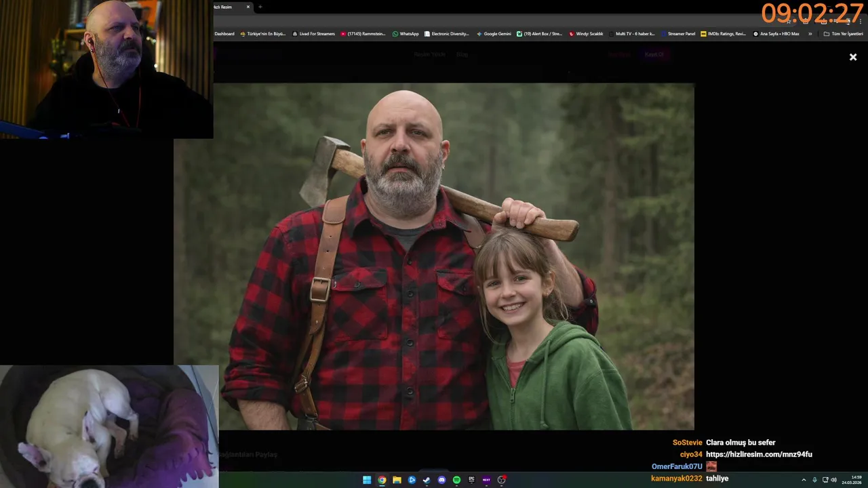
Task: Open the Streamer Panel bookmark
Action: [678, 34]
